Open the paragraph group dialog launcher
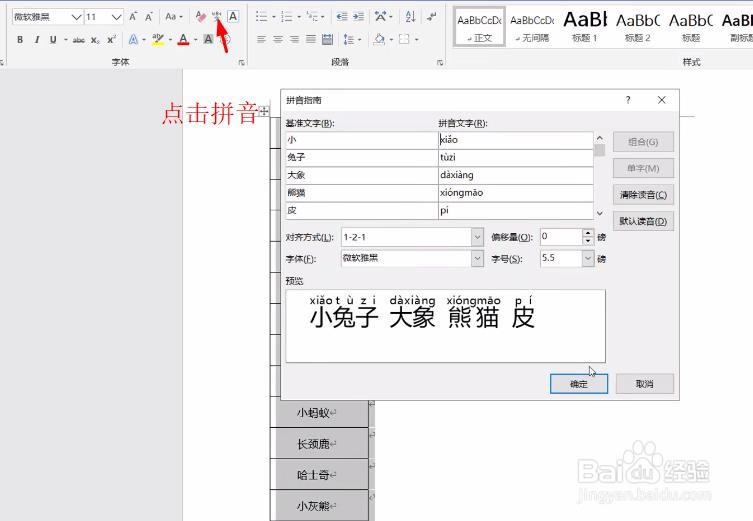Screen dimensions: 753x521 click(x=439, y=62)
